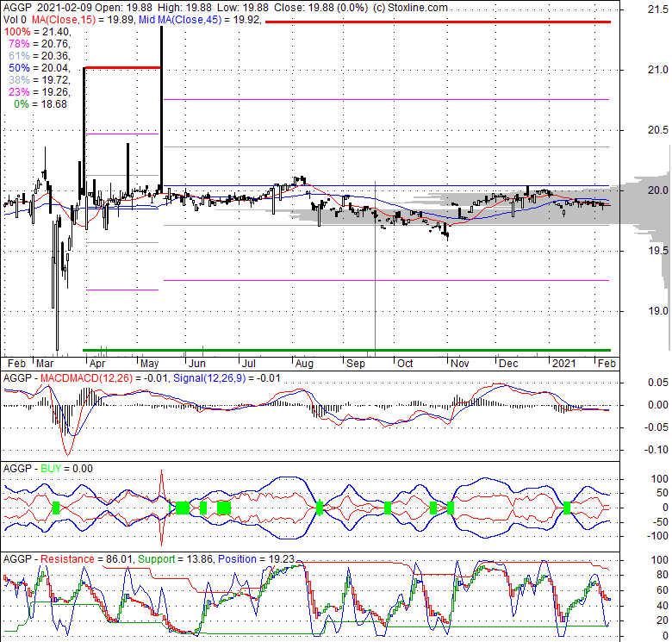Click the 'Aug' month label on time axis
Image resolution: width=672 pixels, height=642 pixels.
click(304, 364)
